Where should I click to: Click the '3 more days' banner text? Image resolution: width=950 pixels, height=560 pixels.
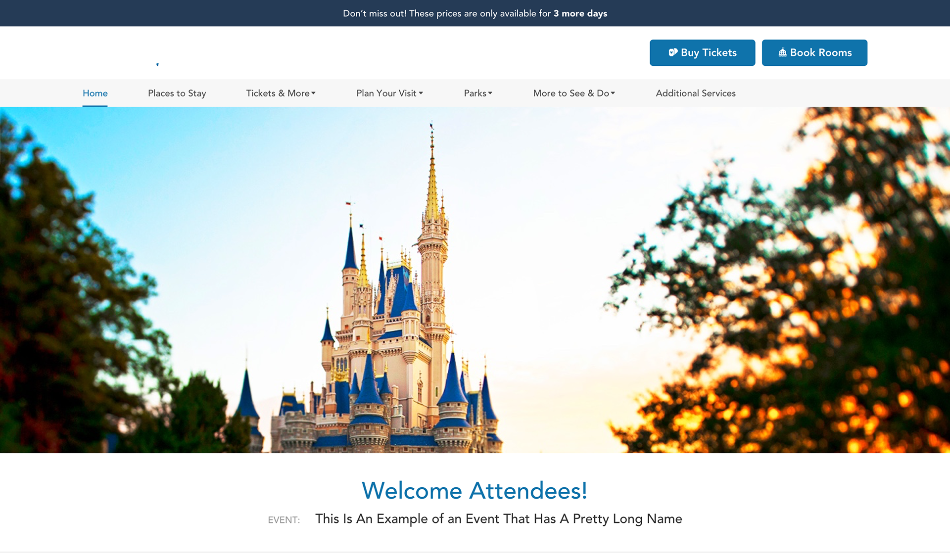click(580, 13)
